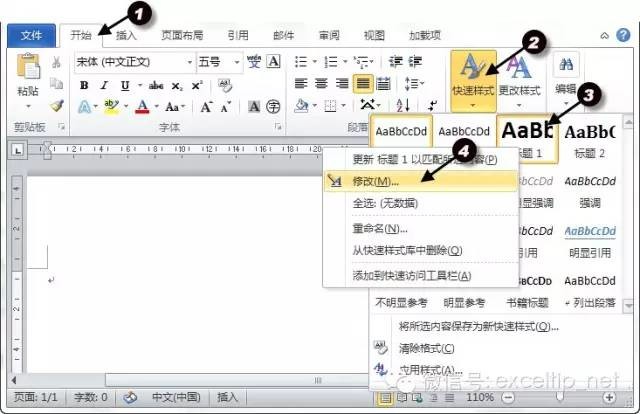
Task: Open the 文件 File tab
Action: (x=31, y=36)
